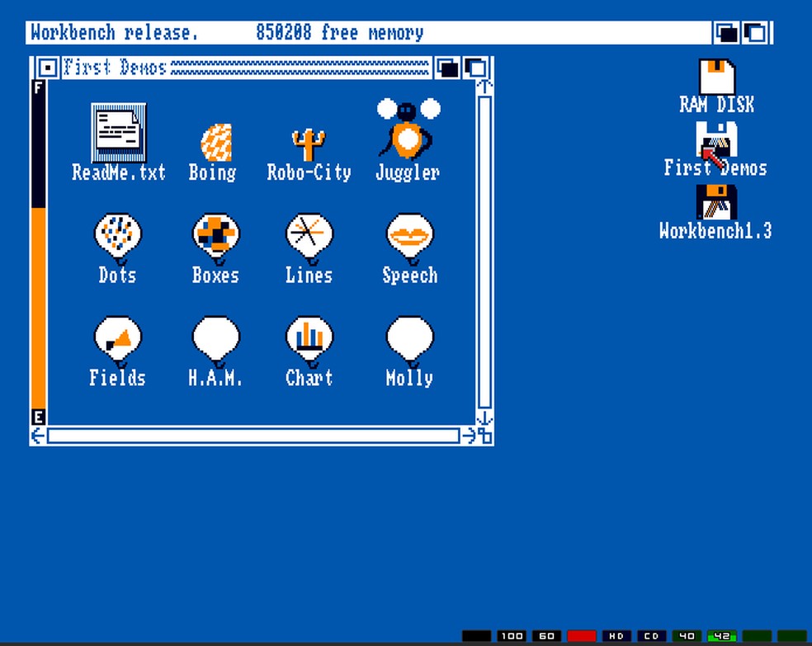Select the Boing demo icon
The image size is (812, 646).
[x=216, y=143]
